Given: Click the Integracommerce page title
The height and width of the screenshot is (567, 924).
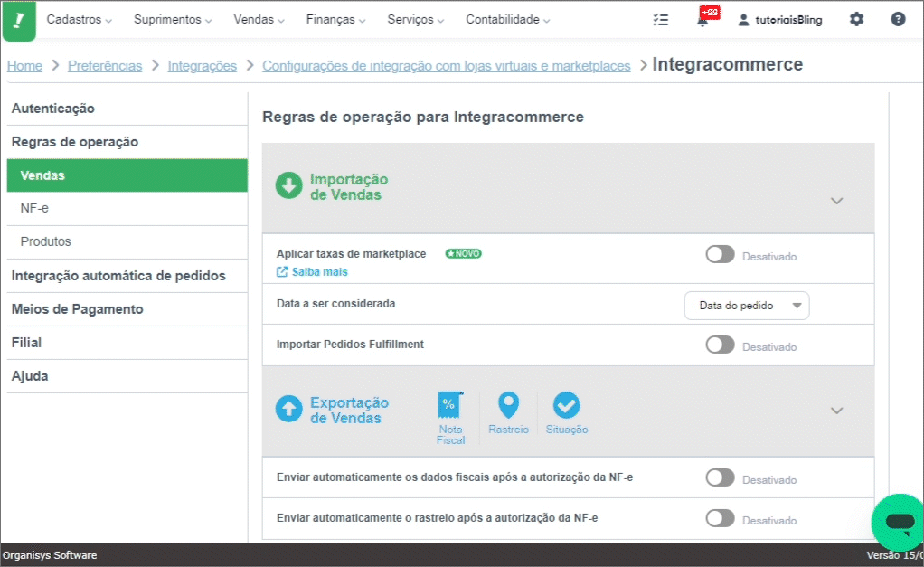Looking at the screenshot, I should click(x=727, y=64).
